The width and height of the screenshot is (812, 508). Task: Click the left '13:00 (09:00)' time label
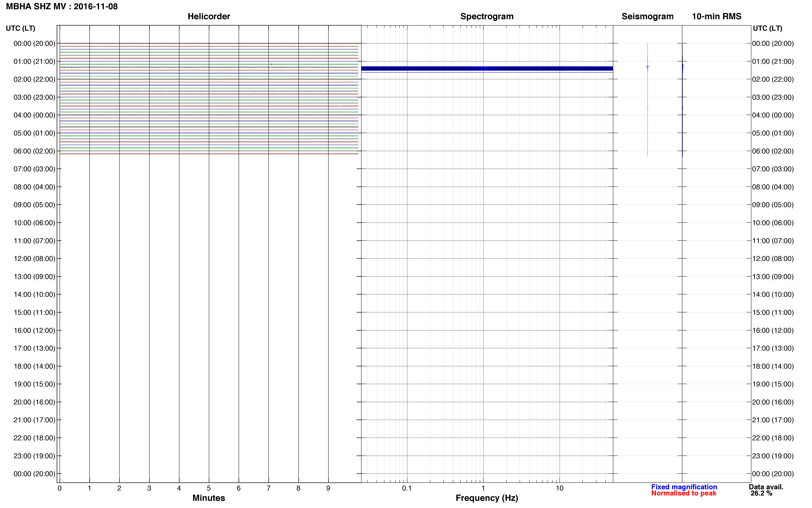[34, 277]
